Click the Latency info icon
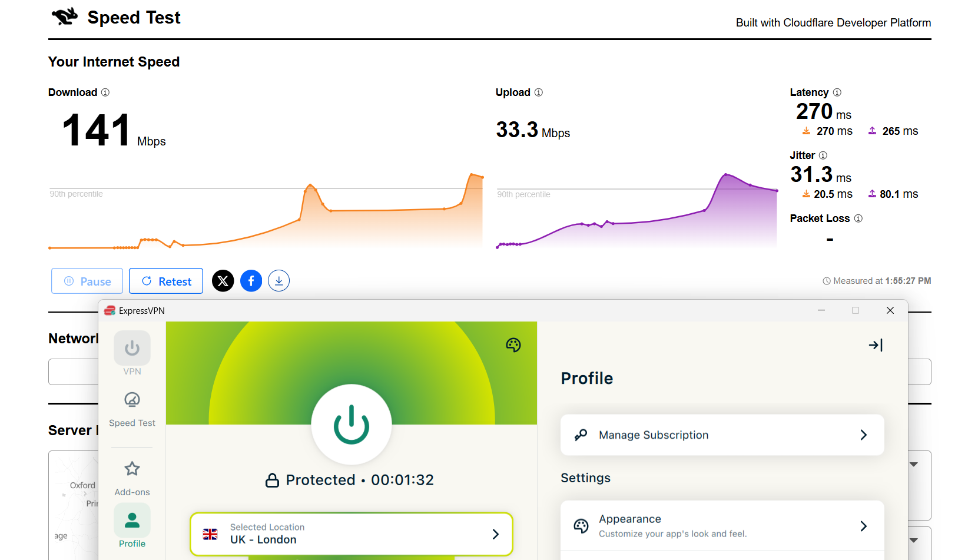Image resolution: width=978 pixels, height=560 pixels. pos(837,92)
